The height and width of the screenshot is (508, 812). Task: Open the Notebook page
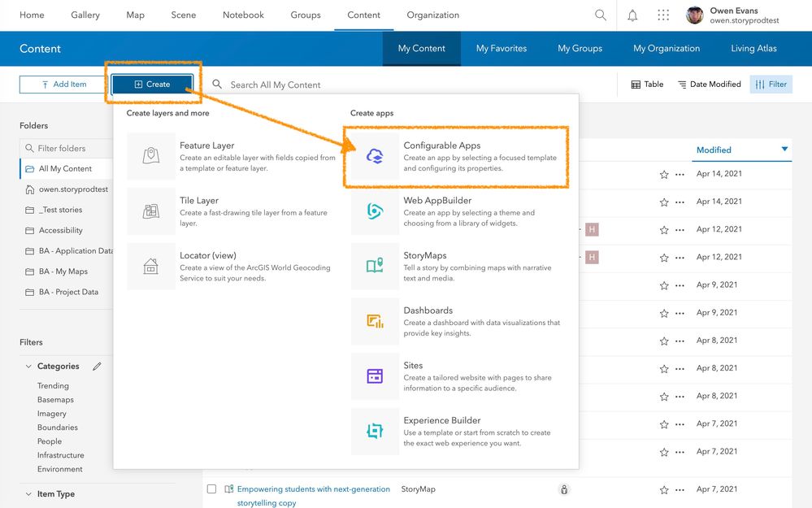tap(243, 15)
